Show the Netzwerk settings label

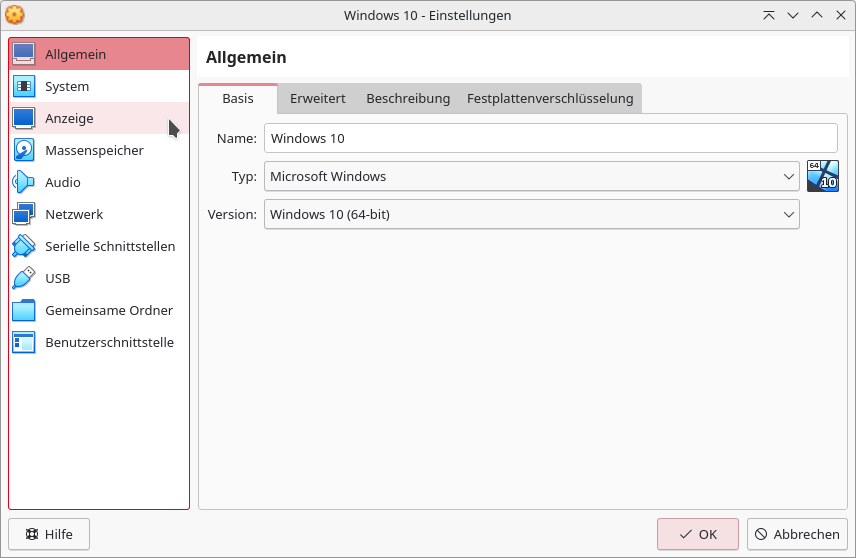[x=74, y=215]
